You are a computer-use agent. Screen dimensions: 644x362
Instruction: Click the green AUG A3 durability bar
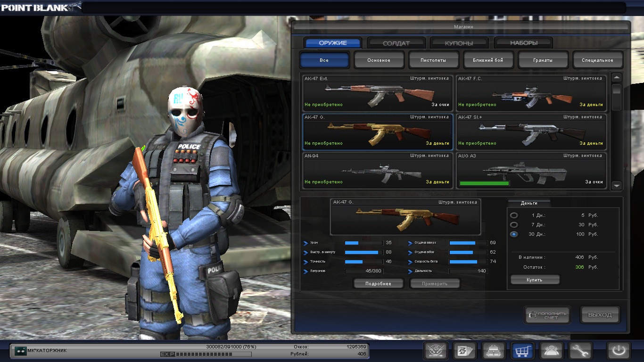coord(484,183)
